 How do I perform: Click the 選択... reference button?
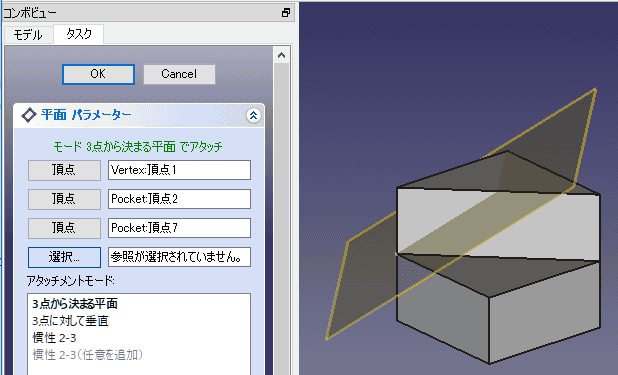pyautogui.click(x=64, y=257)
